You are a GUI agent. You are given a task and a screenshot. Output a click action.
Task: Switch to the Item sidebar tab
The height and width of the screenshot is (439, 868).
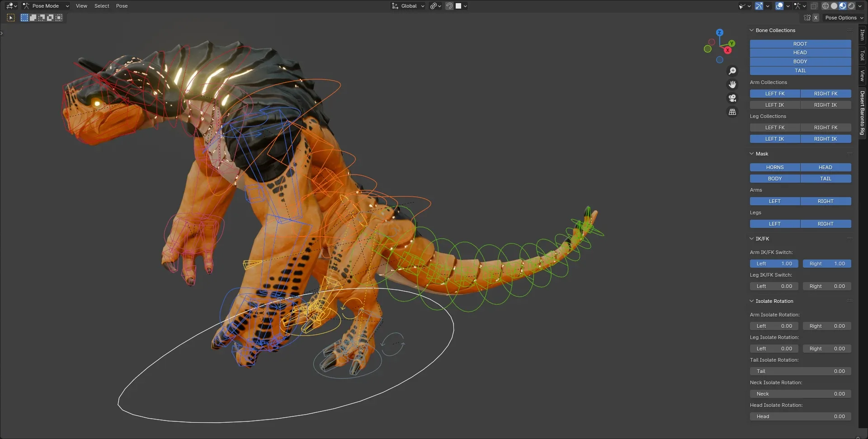coord(862,35)
